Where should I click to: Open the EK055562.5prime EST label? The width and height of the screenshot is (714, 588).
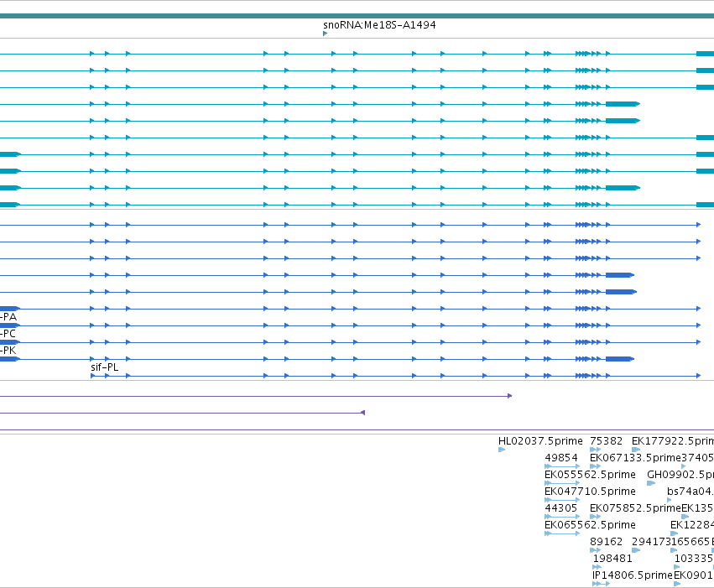(x=590, y=475)
